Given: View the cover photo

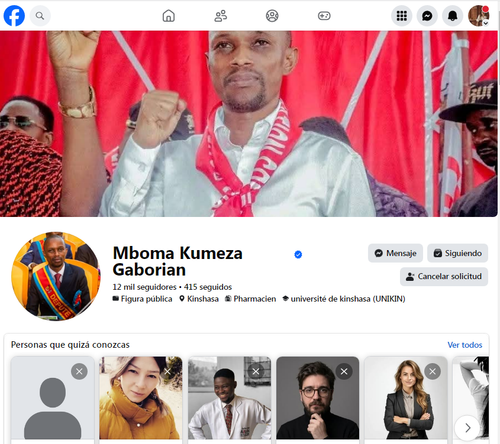Looking at the screenshot, I should 249,124.
